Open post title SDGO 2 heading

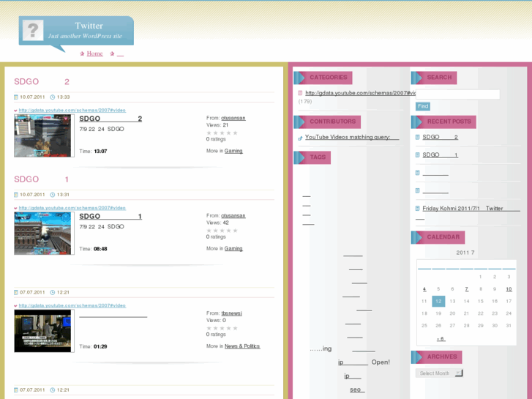pyautogui.click(x=42, y=81)
